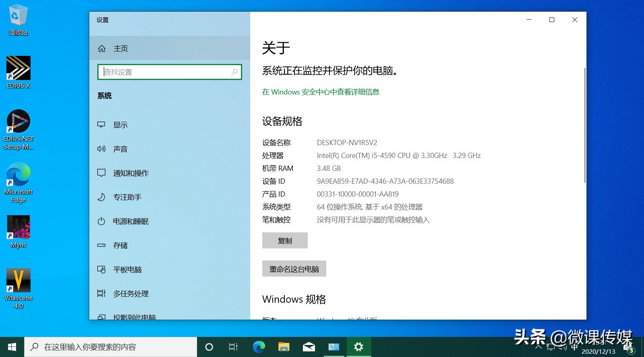Open the Windows Start menu
Image resolution: width=644 pixels, height=357 pixels.
point(12,347)
